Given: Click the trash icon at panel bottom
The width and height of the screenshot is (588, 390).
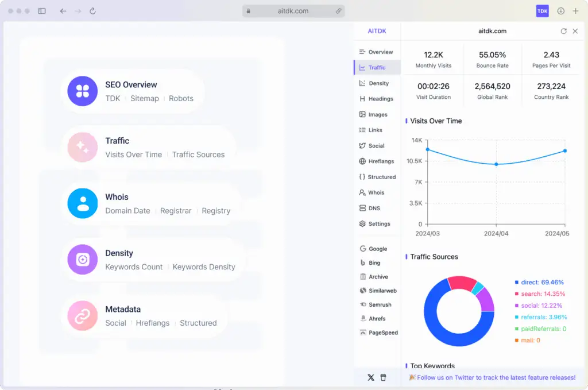Looking at the screenshot, I should (384, 377).
